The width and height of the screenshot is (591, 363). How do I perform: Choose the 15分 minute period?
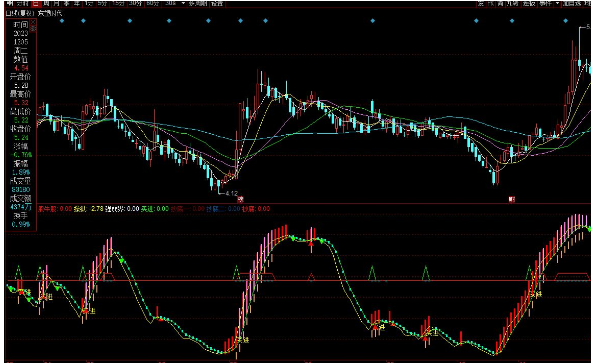[118, 3]
